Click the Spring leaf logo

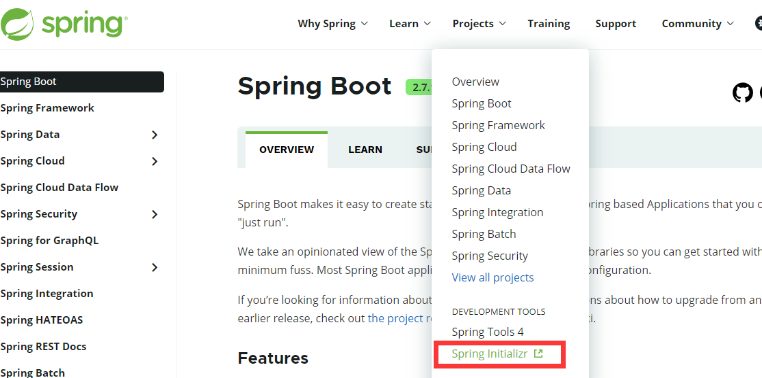(17, 24)
